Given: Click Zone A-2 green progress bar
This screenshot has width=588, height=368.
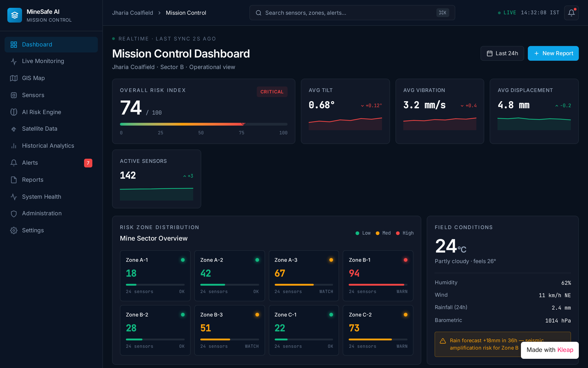Looking at the screenshot, I should (229, 285).
